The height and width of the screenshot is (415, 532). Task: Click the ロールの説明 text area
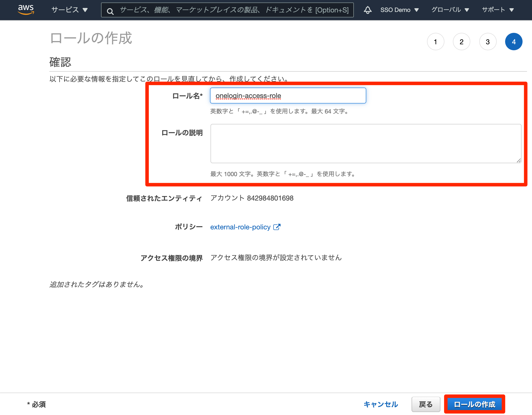[x=366, y=144]
